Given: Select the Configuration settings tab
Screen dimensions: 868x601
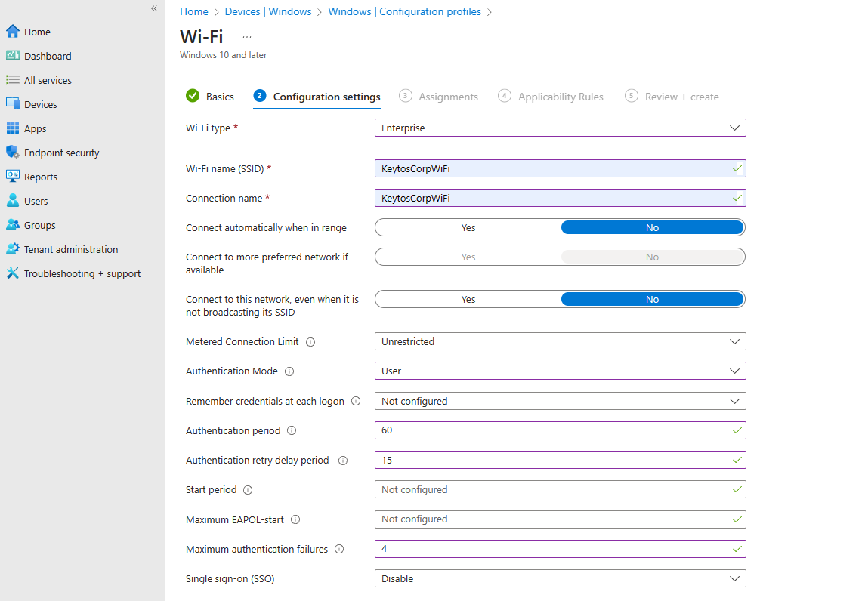Looking at the screenshot, I should 317,97.
